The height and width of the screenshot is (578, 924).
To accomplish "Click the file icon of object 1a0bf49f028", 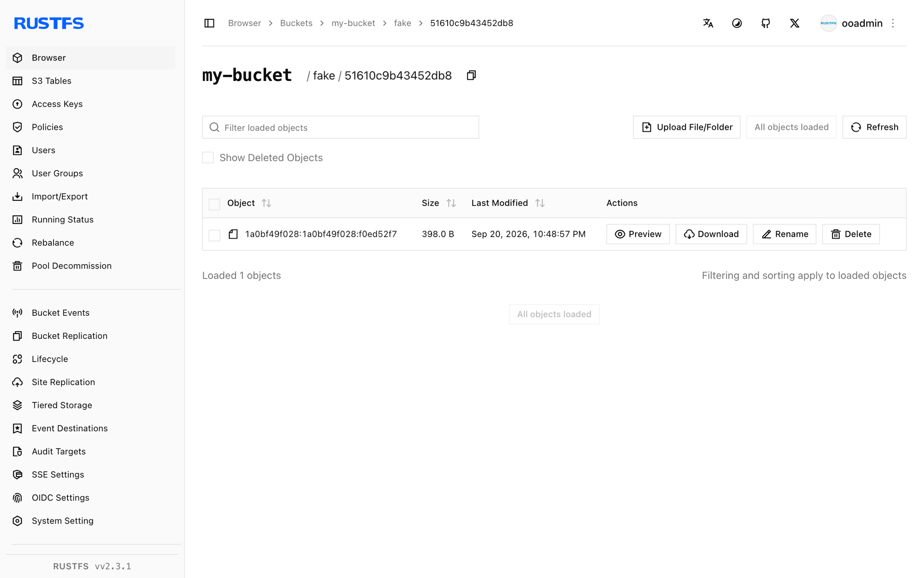I will (x=233, y=234).
